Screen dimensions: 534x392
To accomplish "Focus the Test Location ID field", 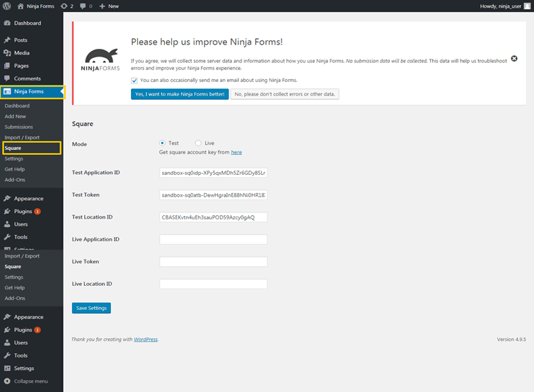I will point(214,217).
